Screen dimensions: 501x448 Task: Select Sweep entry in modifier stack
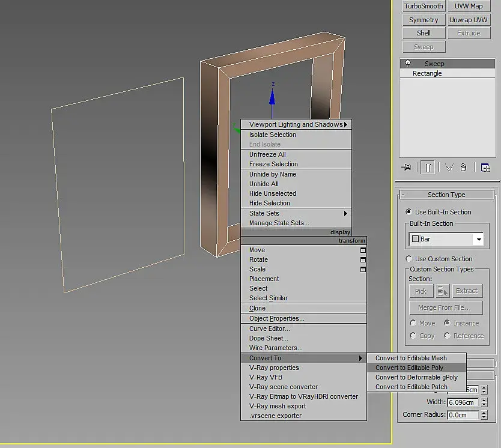coord(447,64)
